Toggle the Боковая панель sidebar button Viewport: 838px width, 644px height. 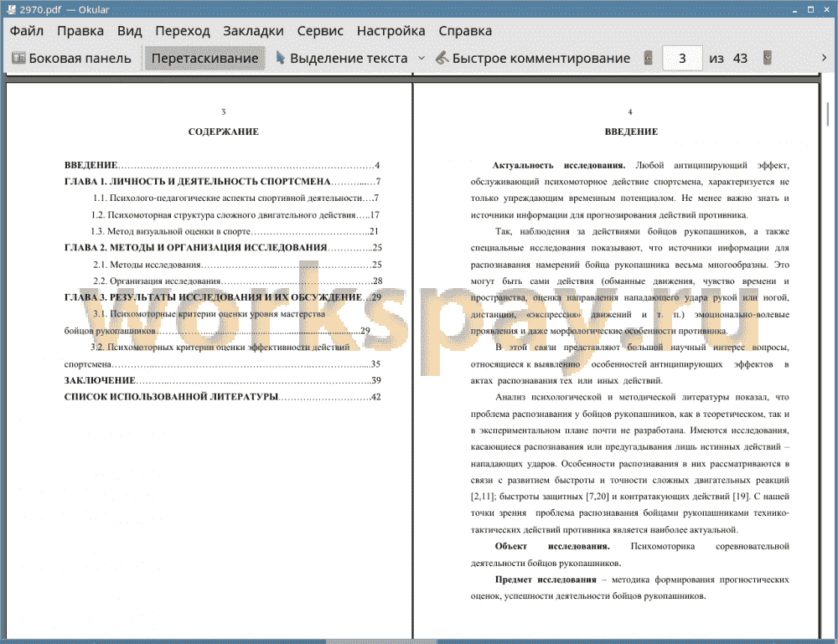[71, 59]
